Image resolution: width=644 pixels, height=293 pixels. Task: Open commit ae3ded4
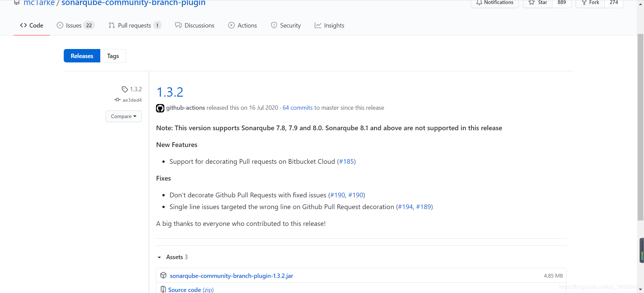[x=132, y=100]
